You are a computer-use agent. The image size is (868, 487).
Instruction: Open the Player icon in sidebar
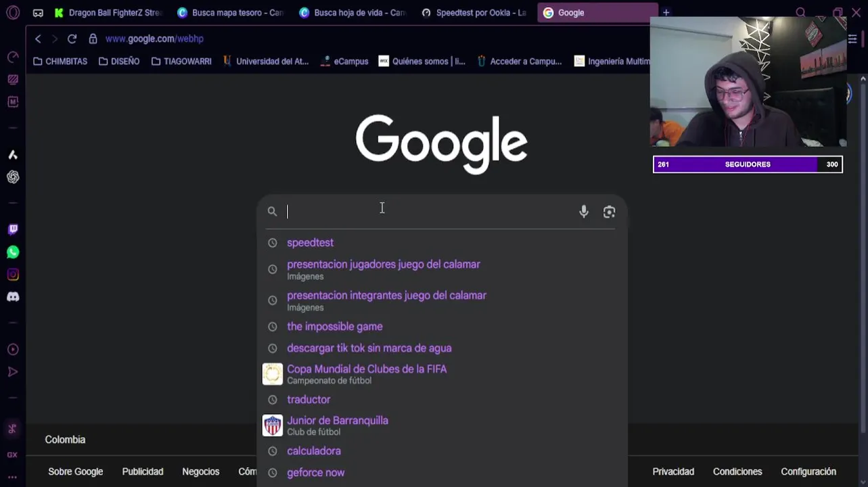click(13, 350)
